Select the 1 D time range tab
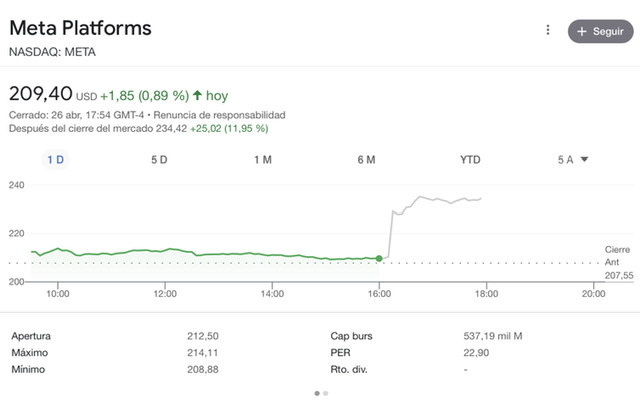This screenshot has height=409, width=640. 56,160
